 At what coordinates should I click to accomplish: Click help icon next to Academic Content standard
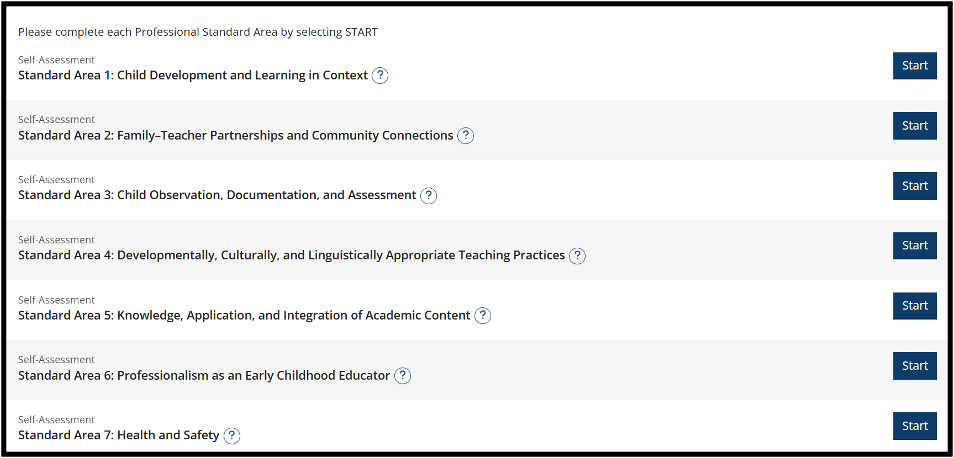[x=482, y=316]
